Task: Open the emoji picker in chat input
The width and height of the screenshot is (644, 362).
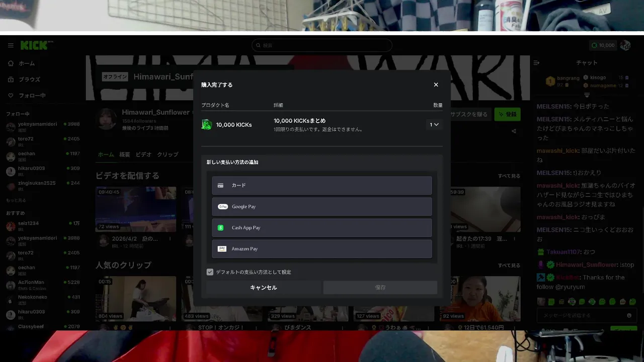Action: [x=629, y=315]
